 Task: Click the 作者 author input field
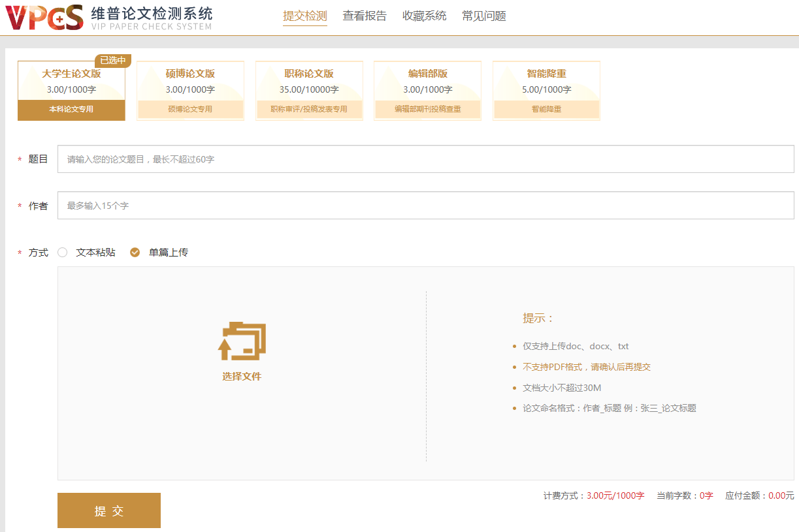coord(425,206)
